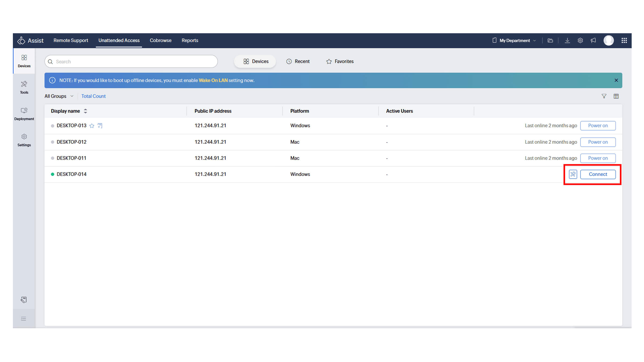Dismiss the Wake On LAN notice banner
Screen dimensions: 644x362
616,80
